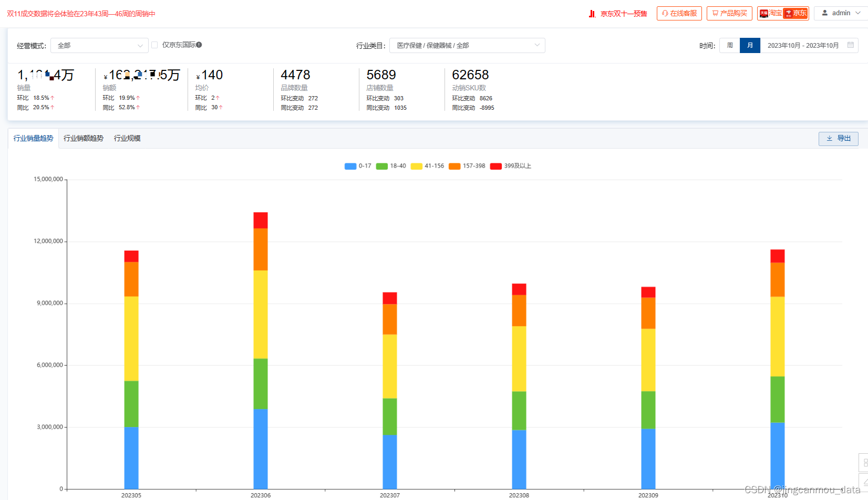Click the 京东双十一预售 bar-chart icon
Image resolution: width=868 pixels, height=500 pixels.
592,14
